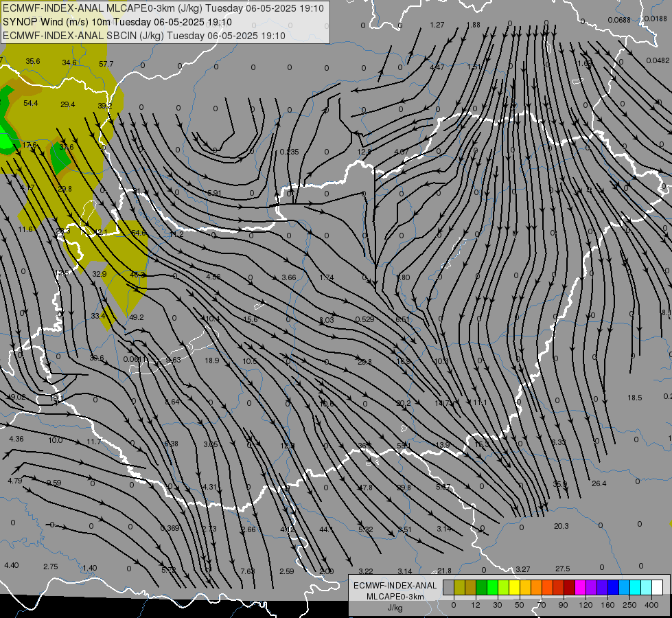The width and height of the screenshot is (672, 618).
Task: Click the map value 4.36
Action: 16,439
